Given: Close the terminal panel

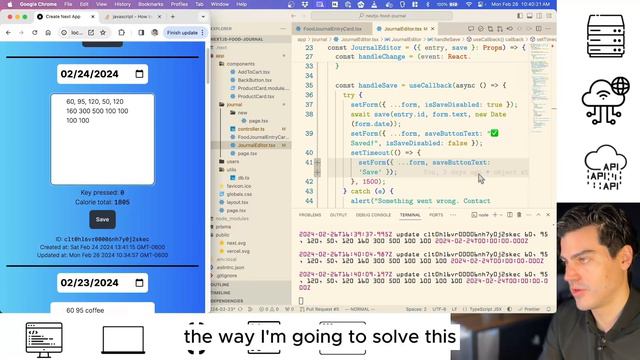Looking at the screenshot, I should click(548, 215).
